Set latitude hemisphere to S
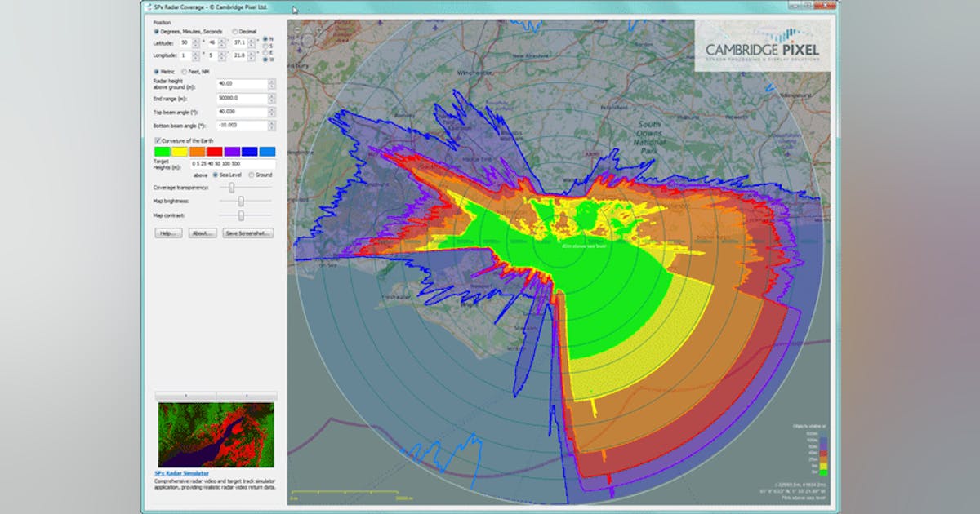 (x=264, y=45)
